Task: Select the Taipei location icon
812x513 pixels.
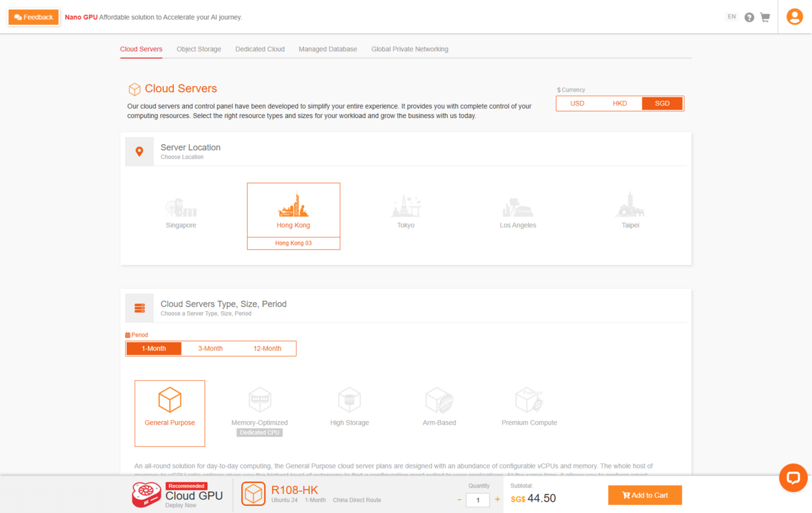Action: coord(630,204)
